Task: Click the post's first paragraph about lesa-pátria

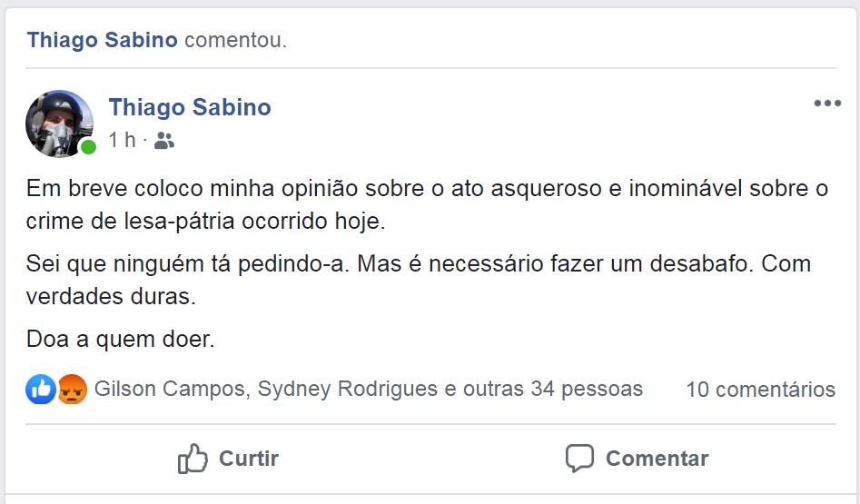Action: click(427, 204)
